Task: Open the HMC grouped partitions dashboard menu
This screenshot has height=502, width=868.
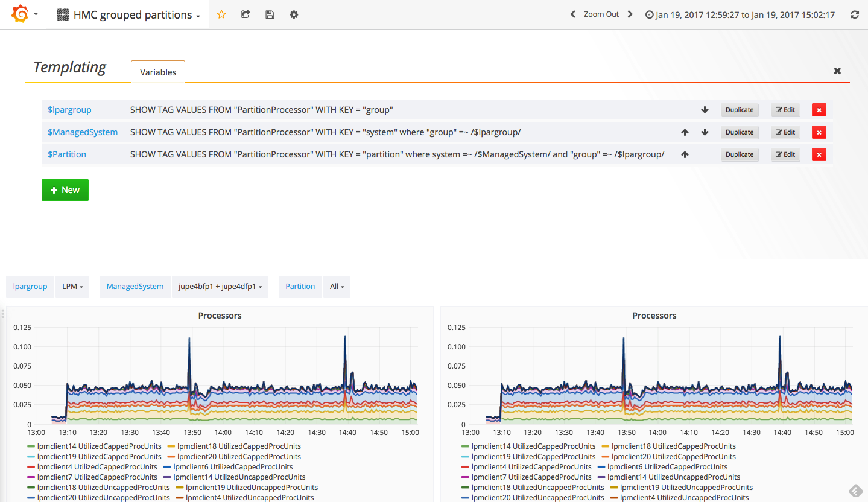Action: [126, 14]
